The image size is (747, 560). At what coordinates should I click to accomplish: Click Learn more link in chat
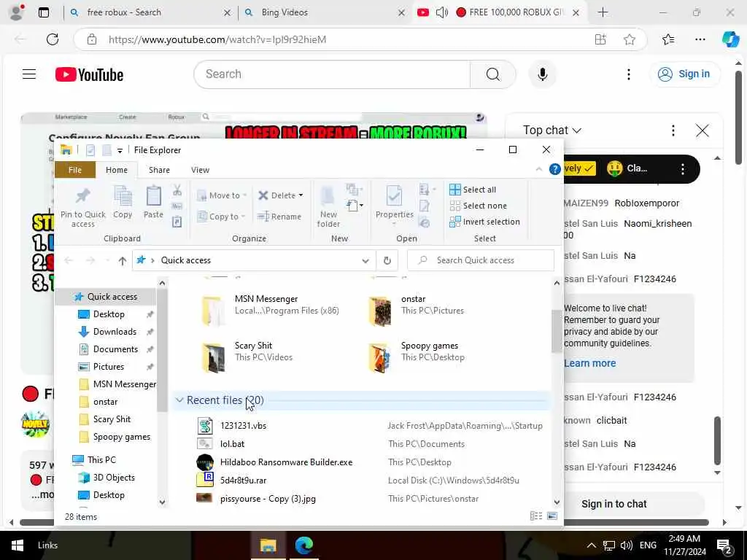point(589,363)
